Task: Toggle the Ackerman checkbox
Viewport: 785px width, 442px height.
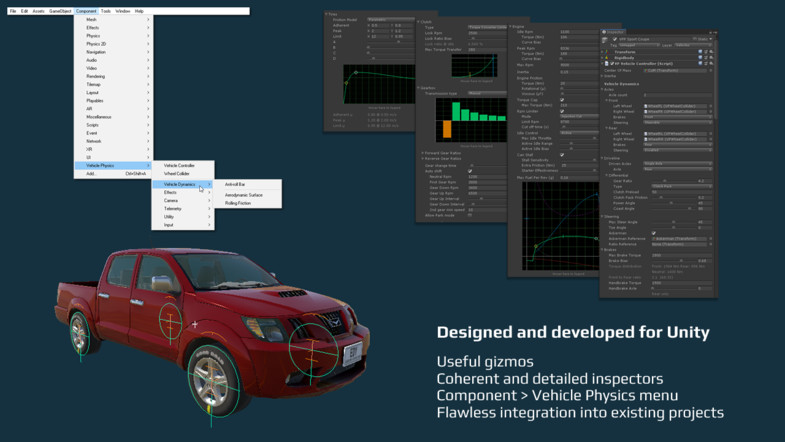Action: tap(654, 233)
